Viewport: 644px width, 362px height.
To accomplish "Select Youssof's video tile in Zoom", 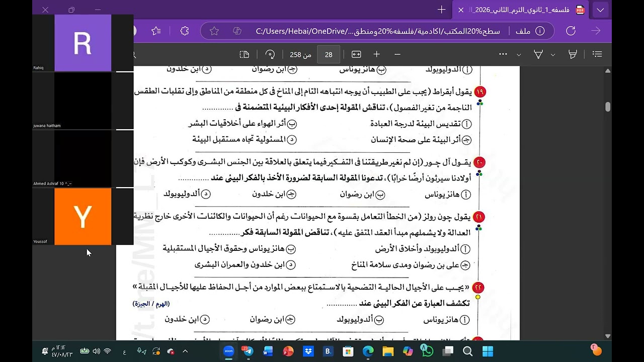I will click(x=83, y=216).
